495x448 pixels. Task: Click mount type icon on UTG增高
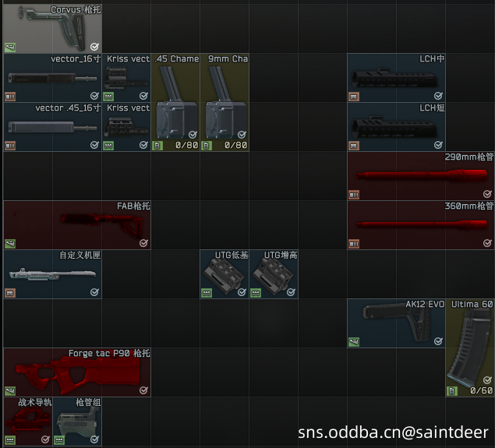[x=256, y=293]
